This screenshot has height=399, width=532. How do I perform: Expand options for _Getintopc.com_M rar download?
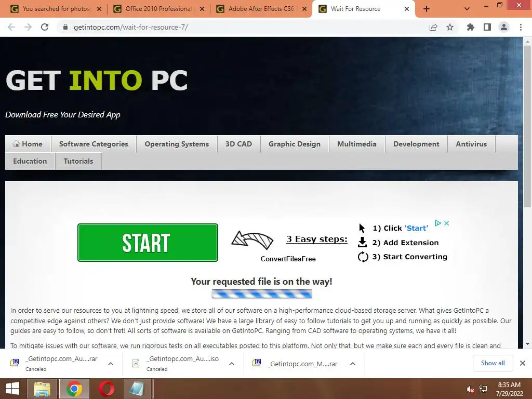(353, 364)
